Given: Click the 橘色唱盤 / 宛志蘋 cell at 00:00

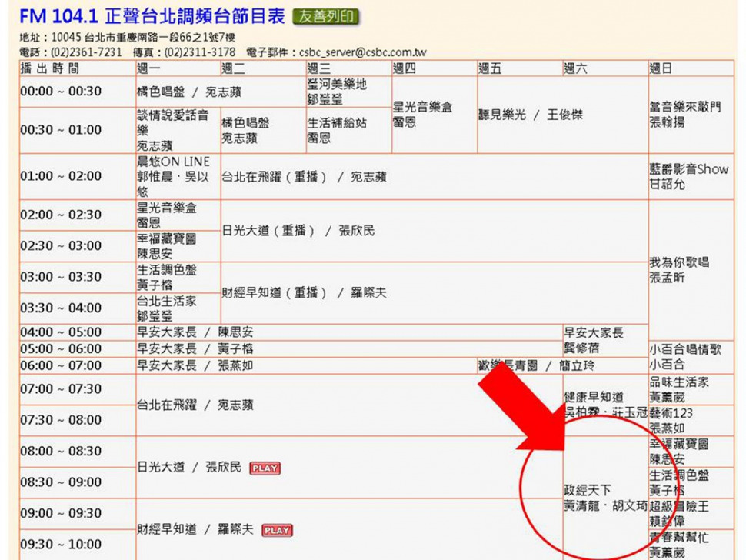Looking at the screenshot, I should (x=221, y=92).
